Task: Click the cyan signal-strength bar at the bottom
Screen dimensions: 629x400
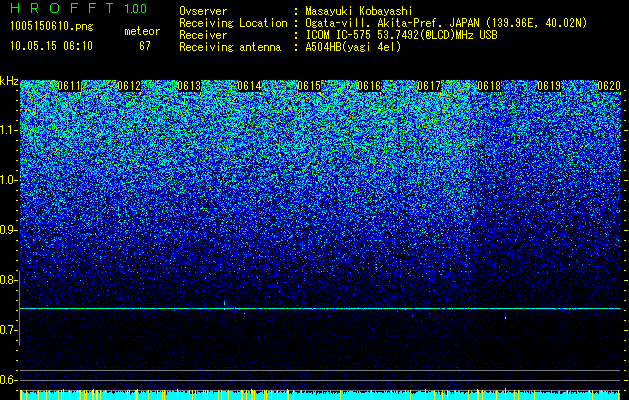Action: click(x=320, y=395)
